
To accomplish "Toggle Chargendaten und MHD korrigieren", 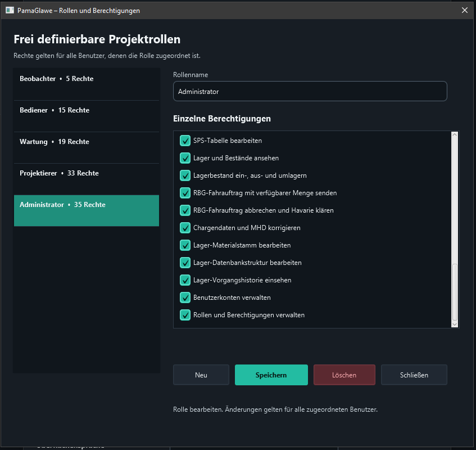I will [185, 228].
